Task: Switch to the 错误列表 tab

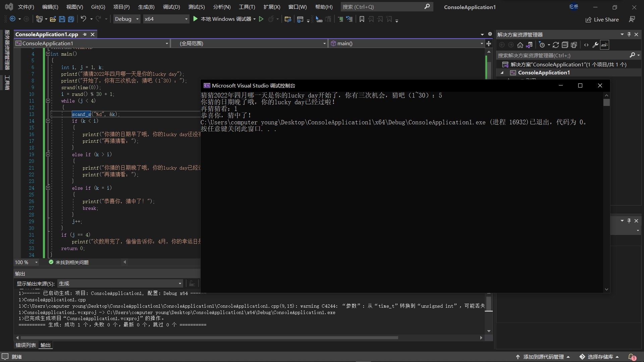Action: pyautogui.click(x=26, y=345)
